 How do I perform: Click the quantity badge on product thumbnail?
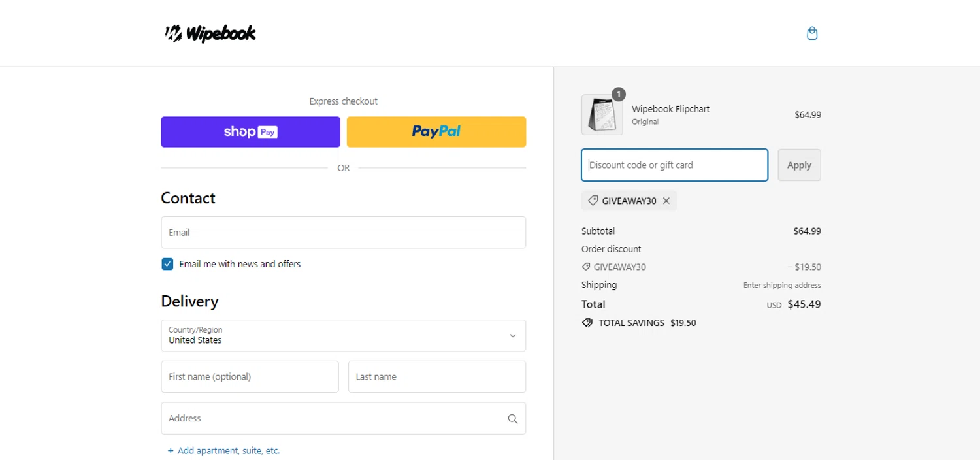click(x=619, y=94)
